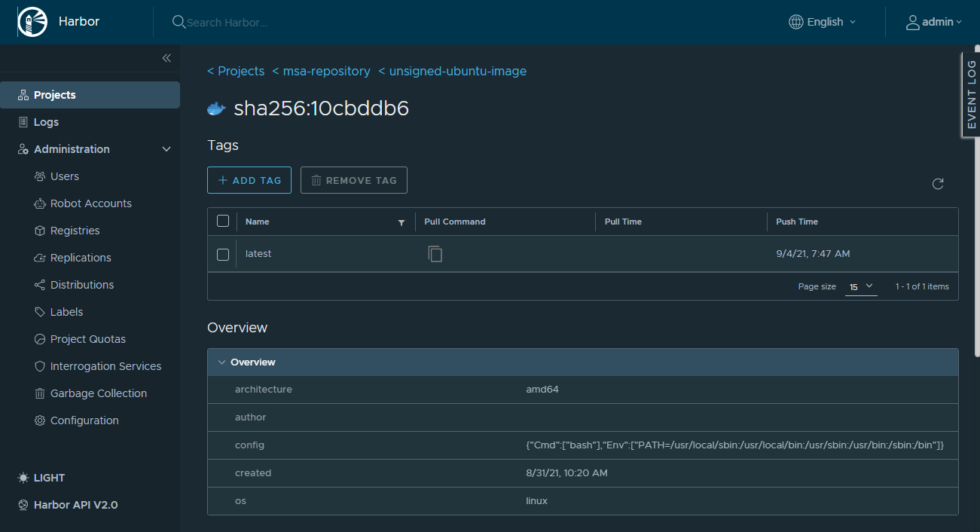Switch to LIGHT theme
Image resolution: width=980 pixels, height=532 pixels.
[x=41, y=478]
